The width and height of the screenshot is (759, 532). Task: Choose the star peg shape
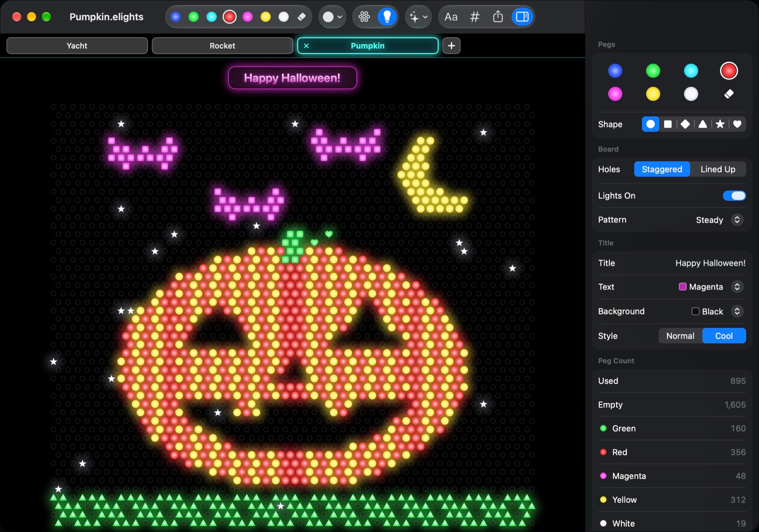pos(720,124)
